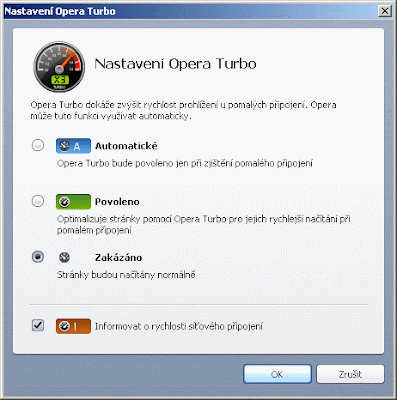Click the green Povoleno mode icon
This screenshot has width=397, height=400.
coord(73,202)
